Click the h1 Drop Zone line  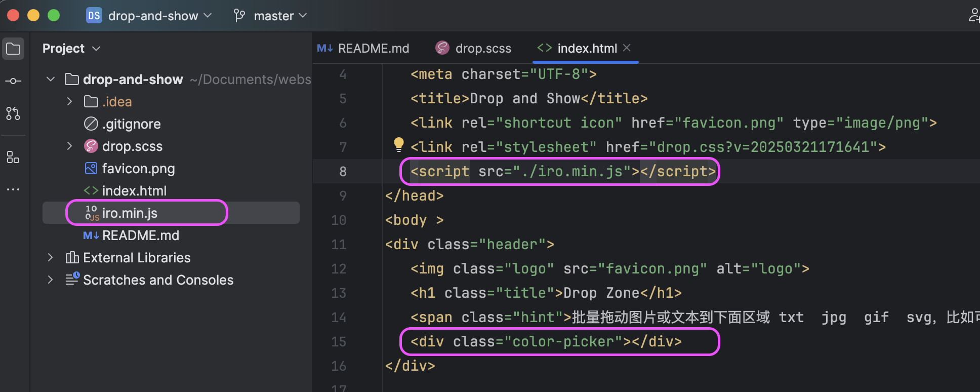(x=546, y=293)
